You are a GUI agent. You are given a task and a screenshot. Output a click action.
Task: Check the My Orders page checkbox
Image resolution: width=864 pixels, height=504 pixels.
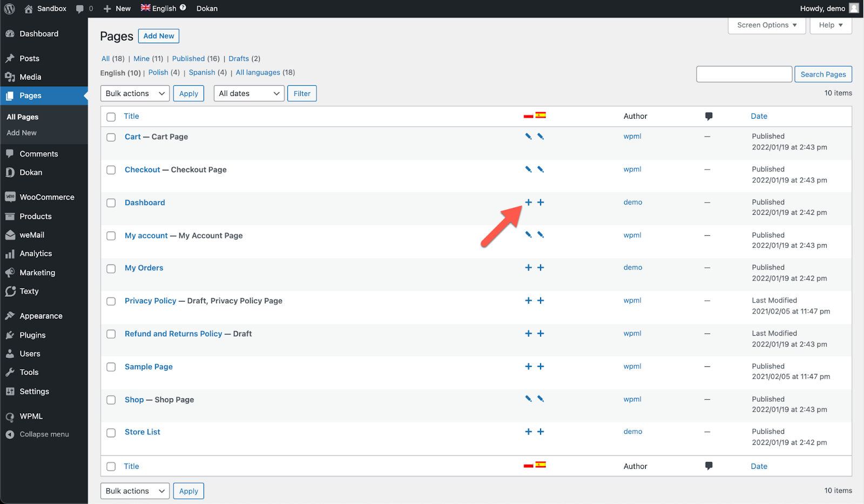click(x=111, y=269)
